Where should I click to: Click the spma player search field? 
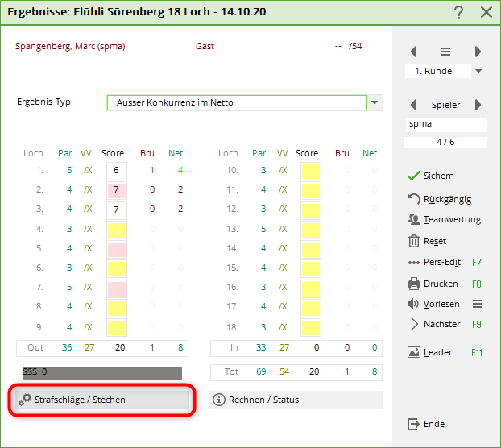[x=445, y=124]
